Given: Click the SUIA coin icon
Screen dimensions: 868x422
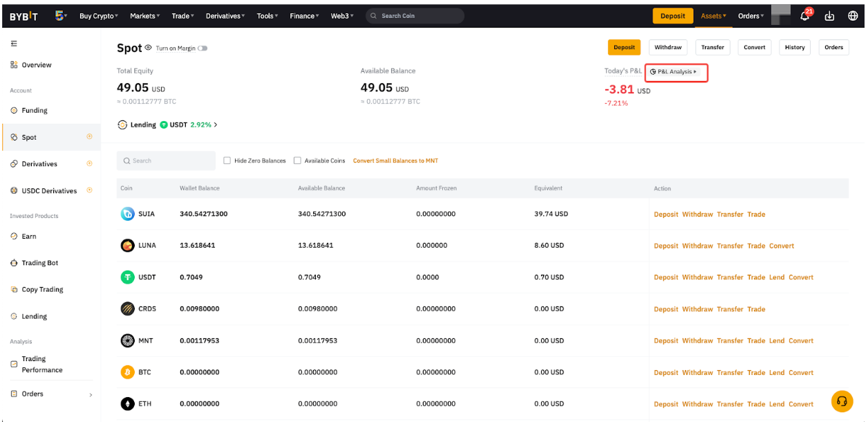Looking at the screenshot, I should tap(128, 214).
